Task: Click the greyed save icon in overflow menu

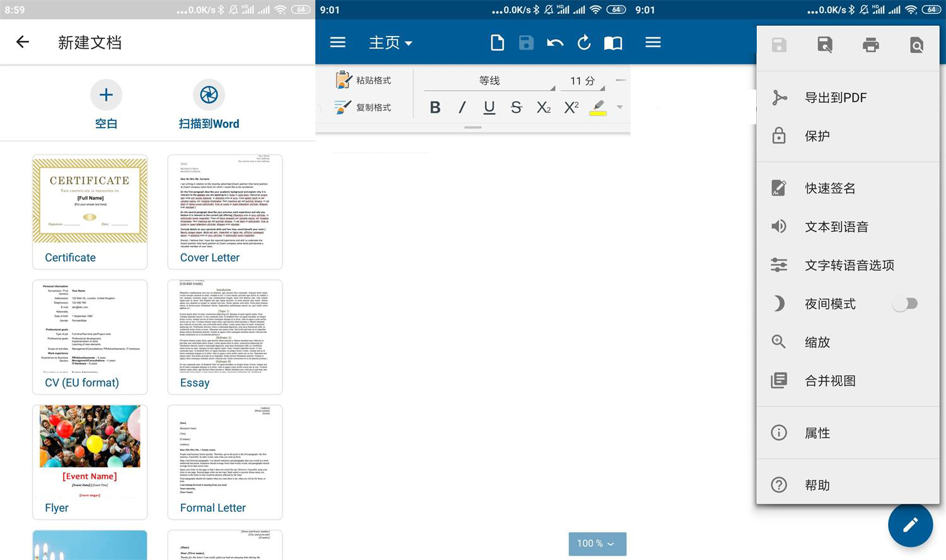Action: coord(780,45)
